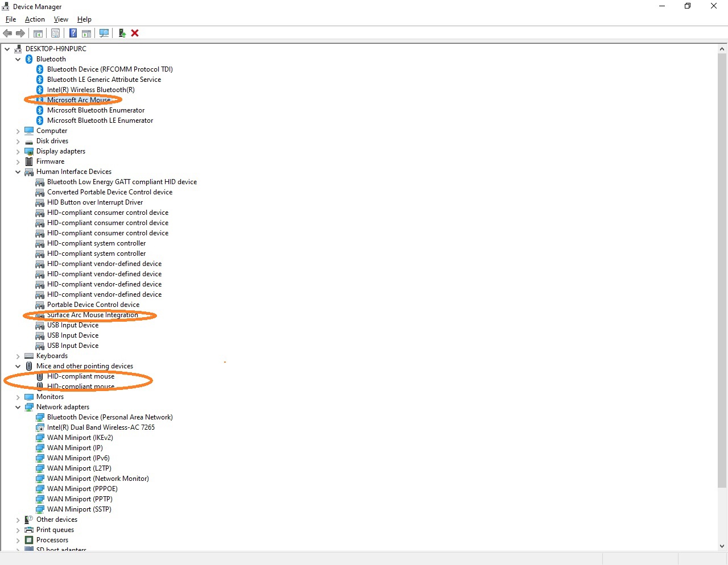Select Bluetooth LE Generic Attribute Service
Viewport: 728px width, 565px height.
pos(104,80)
